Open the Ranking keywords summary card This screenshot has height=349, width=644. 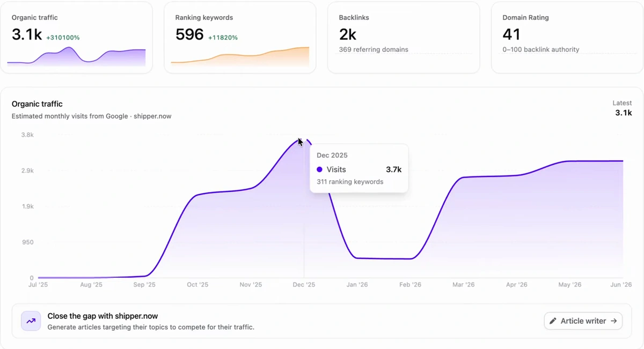pyautogui.click(x=240, y=38)
